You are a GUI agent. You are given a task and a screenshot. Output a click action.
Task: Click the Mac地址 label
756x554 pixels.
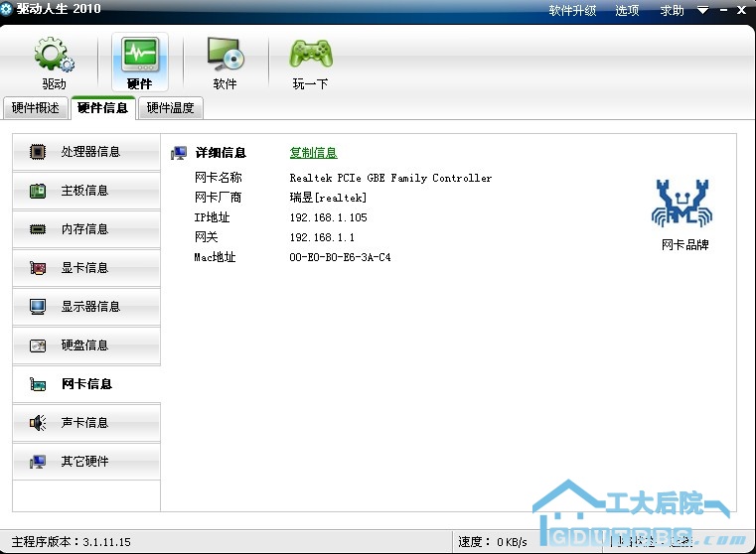pyautogui.click(x=215, y=257)
